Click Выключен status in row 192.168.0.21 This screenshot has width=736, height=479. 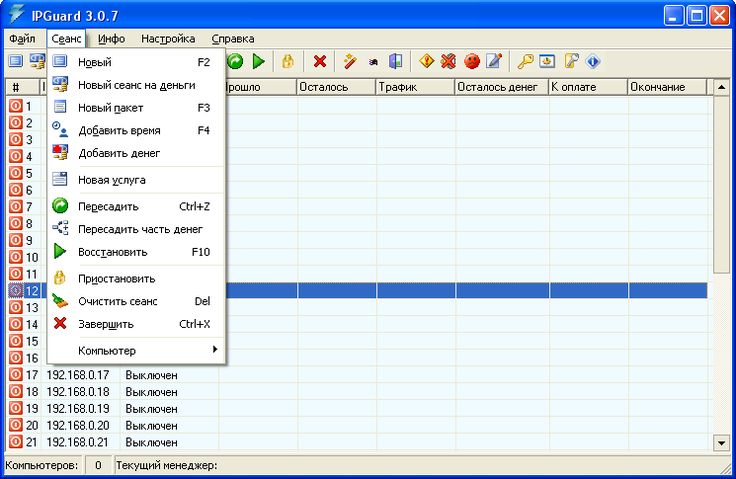[151, 442]
